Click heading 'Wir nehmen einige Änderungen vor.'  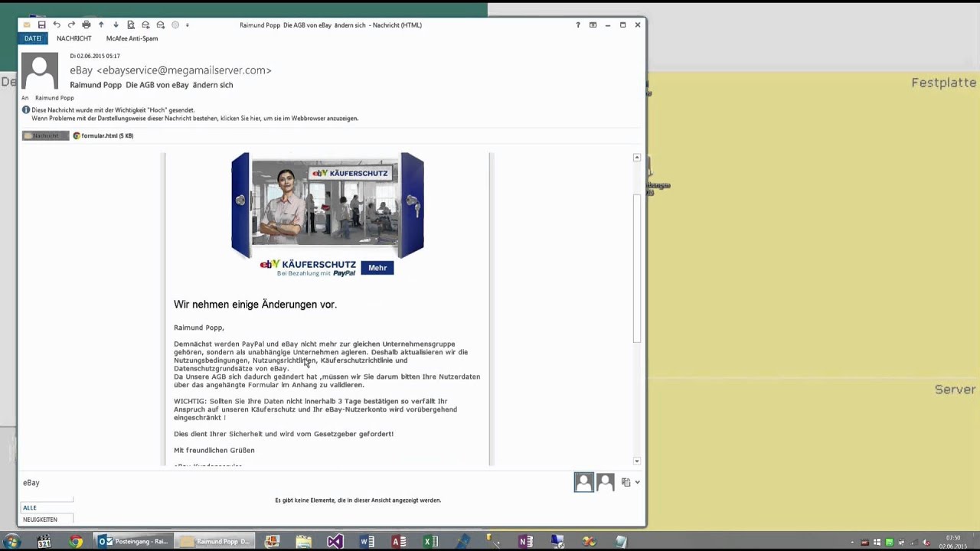tap(255, 305)
